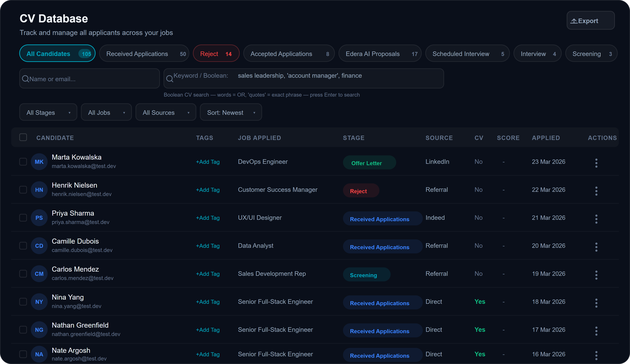Click Nina Yang's CV 'Yes' value
This screenshot has height=364, width=630.
[479, 302]
